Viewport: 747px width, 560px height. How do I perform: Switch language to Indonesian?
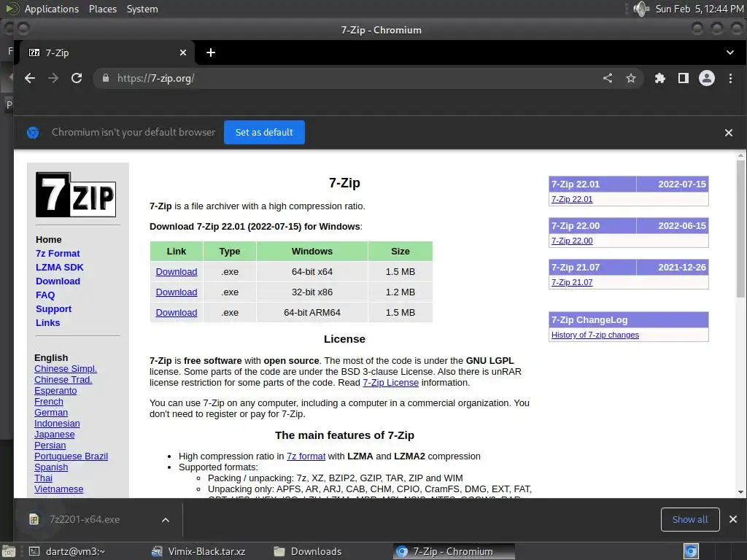57,424
